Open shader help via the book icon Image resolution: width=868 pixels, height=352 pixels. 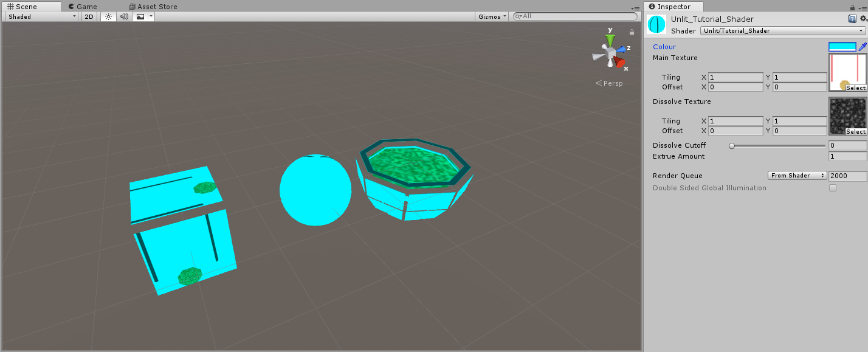click(852, 19)
